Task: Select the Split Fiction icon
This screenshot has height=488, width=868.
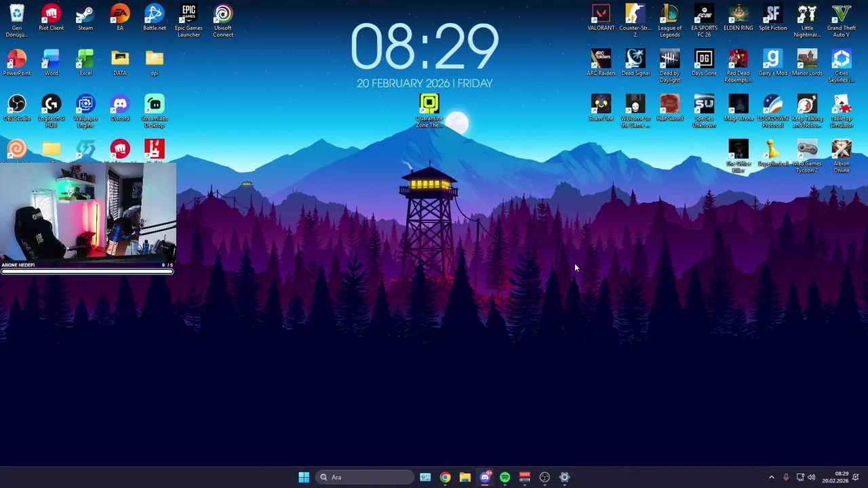Action: 772,18
